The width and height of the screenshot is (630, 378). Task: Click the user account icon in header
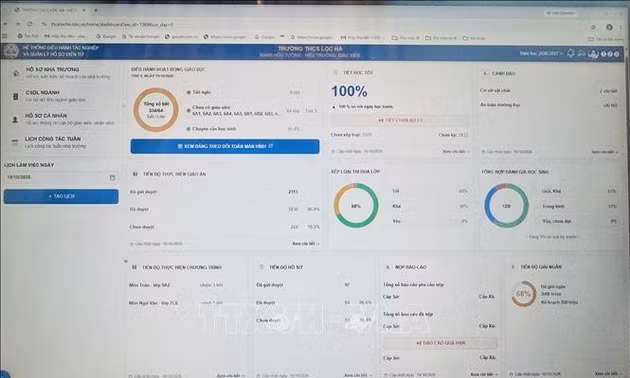(593, 53)
